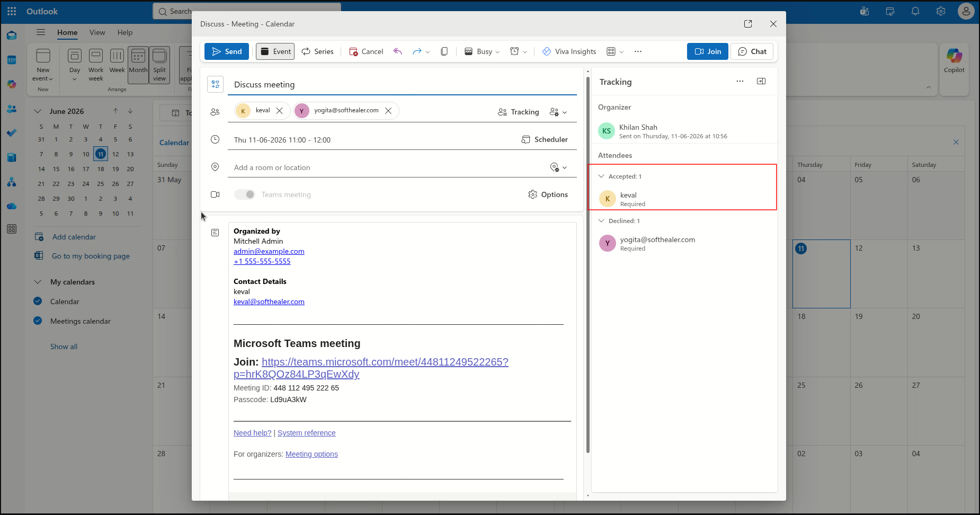Click the copy icon in meeting toolbar
Screen dimensions: 980x515
pyautogui.click(x=444, y=51)
